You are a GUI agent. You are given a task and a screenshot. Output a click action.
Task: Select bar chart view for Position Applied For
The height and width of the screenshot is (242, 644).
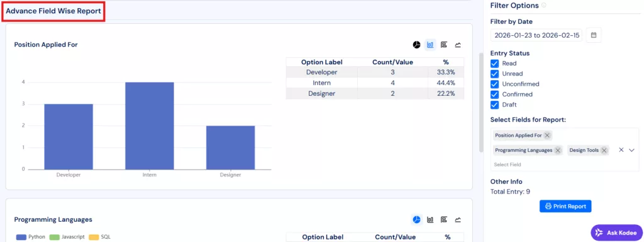[x=430, y=45]
